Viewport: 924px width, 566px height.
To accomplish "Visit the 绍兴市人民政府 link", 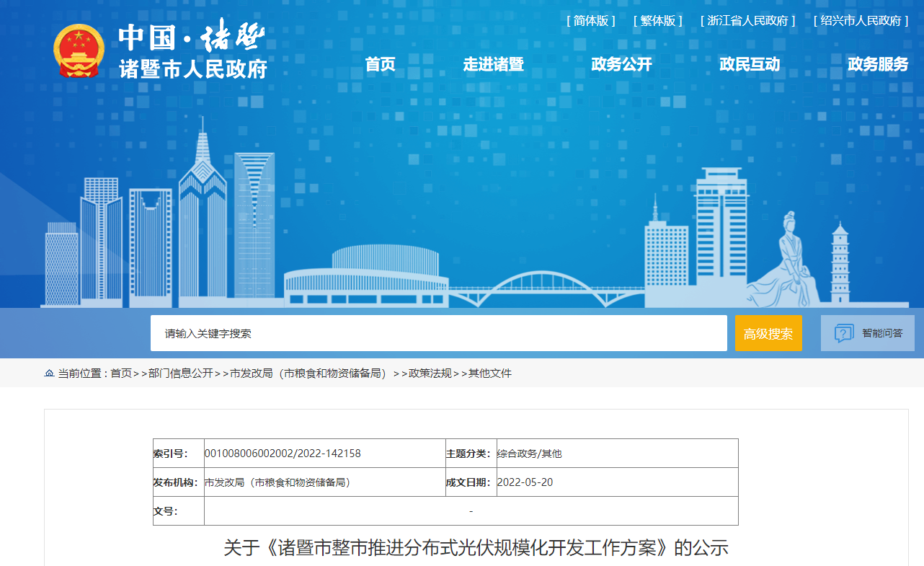I will click(x=861, y=21).
